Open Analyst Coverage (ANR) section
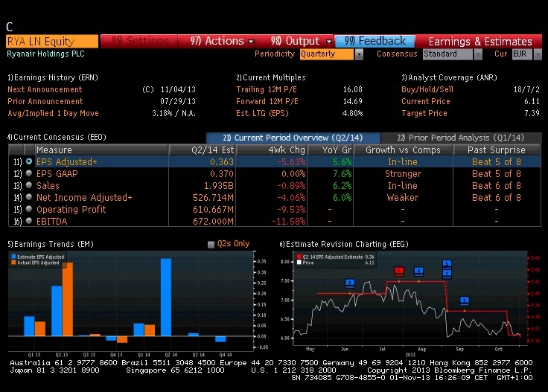Viewport: 548px width, 392px height. tap(449, 77)
